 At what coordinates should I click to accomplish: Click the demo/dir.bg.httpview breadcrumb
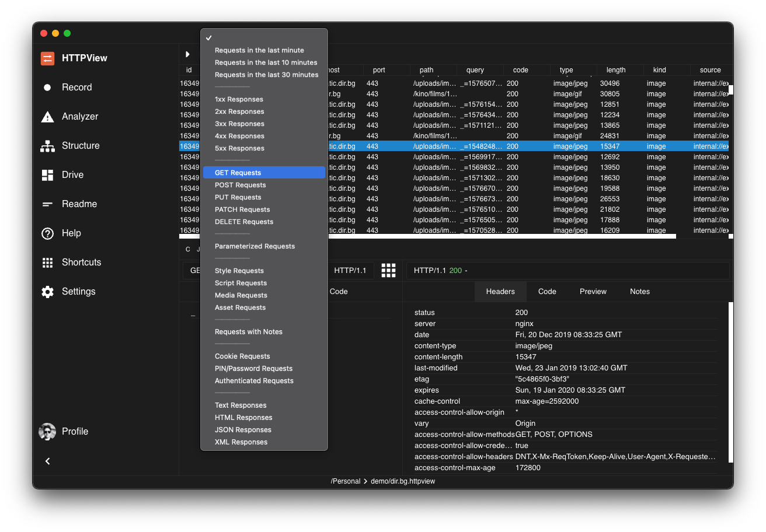click(x=403, y=481)
